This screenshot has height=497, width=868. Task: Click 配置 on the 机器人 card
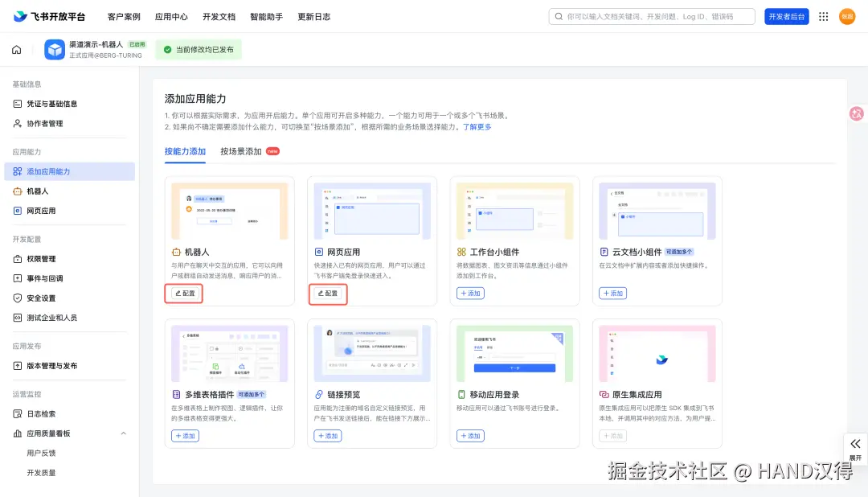185,293
